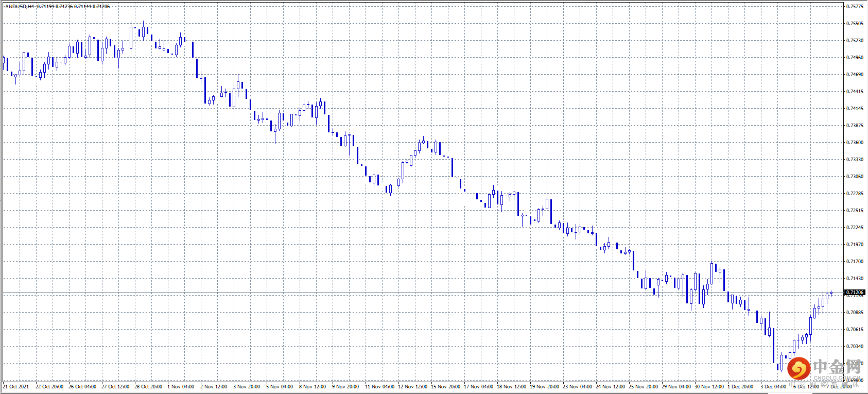Click the 0.73600 price axis label

[x=855, y=143]
